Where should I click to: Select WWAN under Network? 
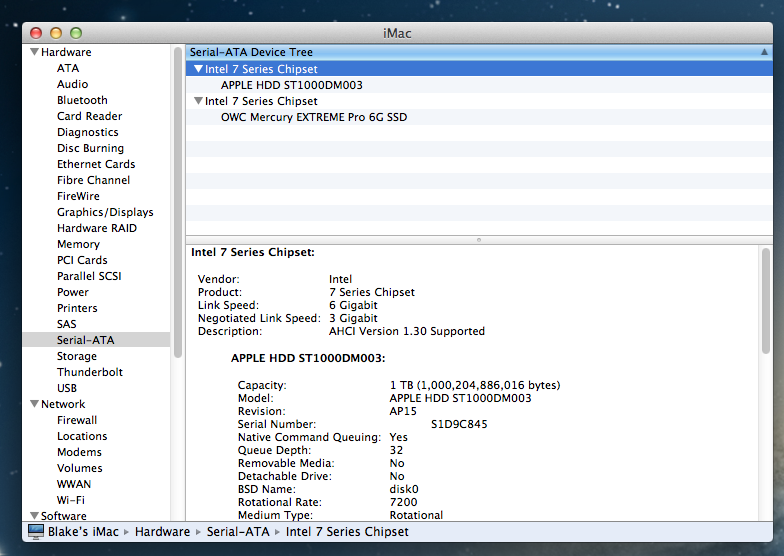74,484
